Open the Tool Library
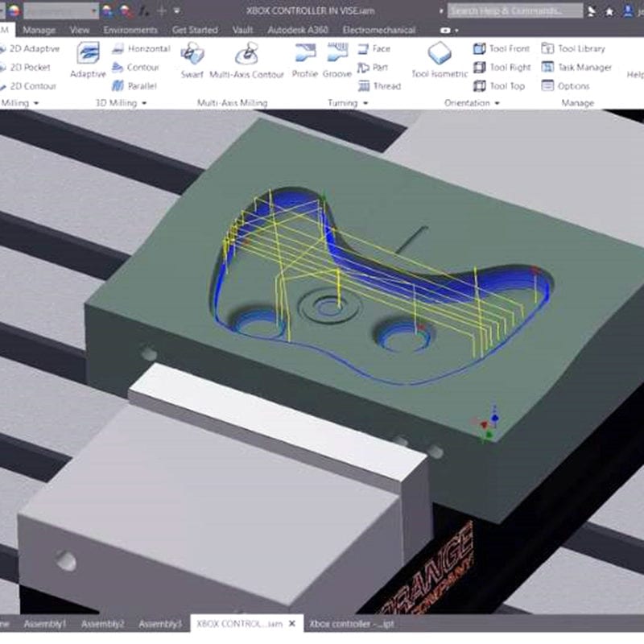 tap(573, 48)
